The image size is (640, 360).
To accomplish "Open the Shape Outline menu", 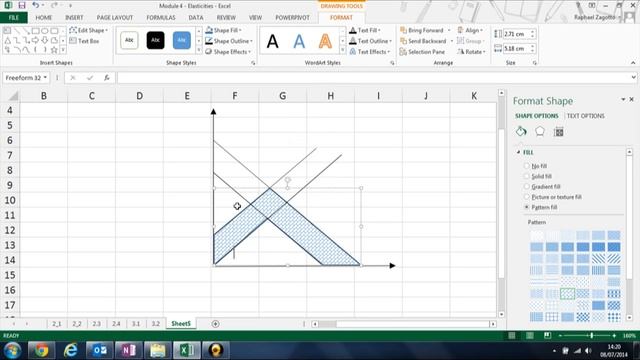I will coord(229,41).
